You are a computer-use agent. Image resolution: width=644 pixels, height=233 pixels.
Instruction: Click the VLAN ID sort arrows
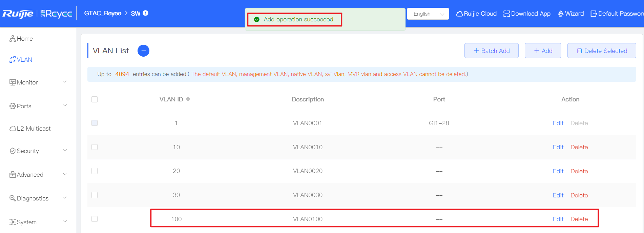[188, 99]
